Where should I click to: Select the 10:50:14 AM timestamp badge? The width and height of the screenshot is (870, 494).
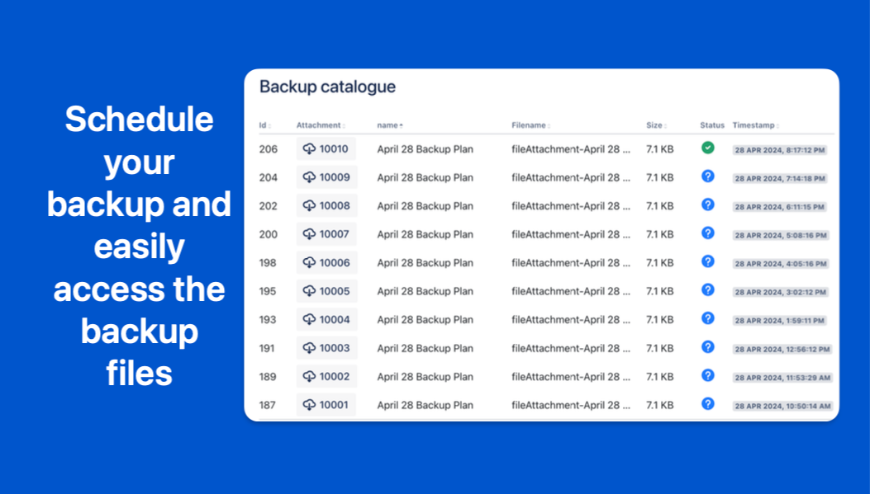click(x=781, y=406)
